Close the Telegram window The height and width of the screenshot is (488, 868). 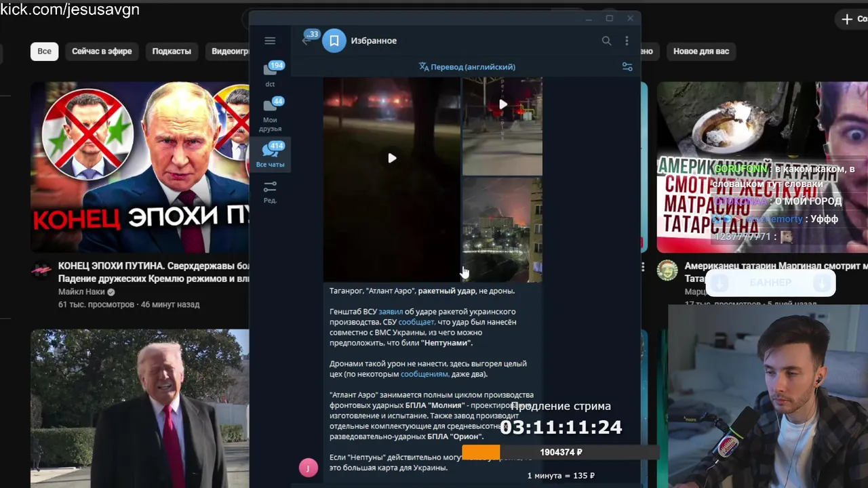pos(630,18)
